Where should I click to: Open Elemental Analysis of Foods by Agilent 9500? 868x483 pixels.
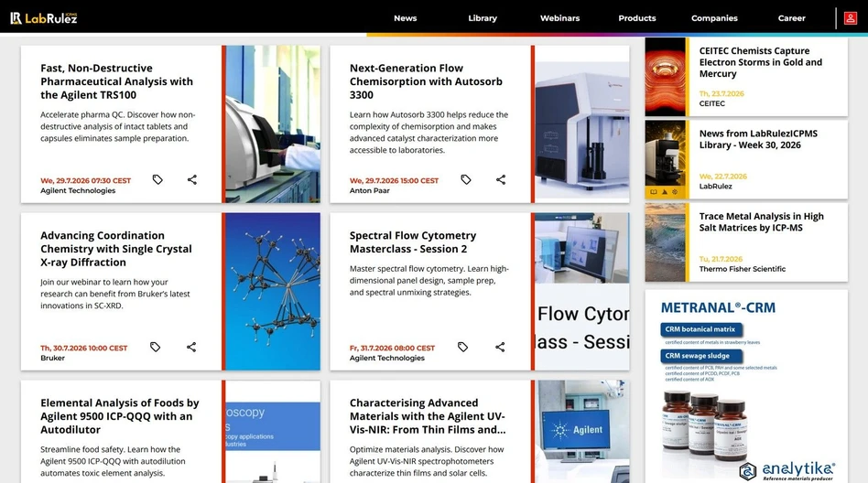click(120, 416)
